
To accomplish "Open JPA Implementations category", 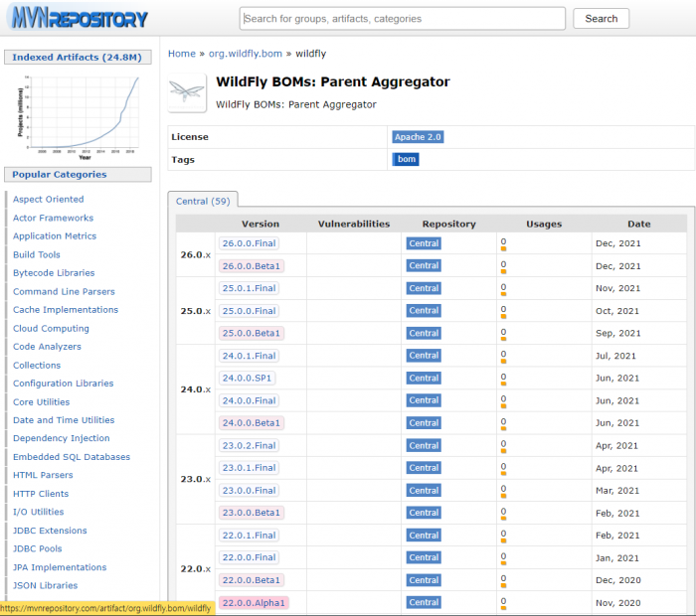I will pos(60,567).
